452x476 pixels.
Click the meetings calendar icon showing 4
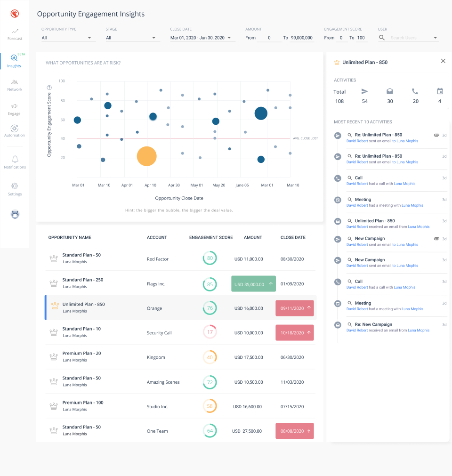(439, 91)
